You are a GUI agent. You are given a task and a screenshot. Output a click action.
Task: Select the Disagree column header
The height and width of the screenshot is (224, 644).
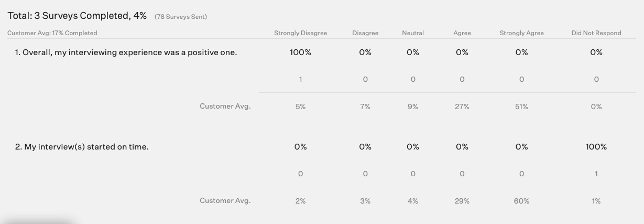tap(365, 33)
